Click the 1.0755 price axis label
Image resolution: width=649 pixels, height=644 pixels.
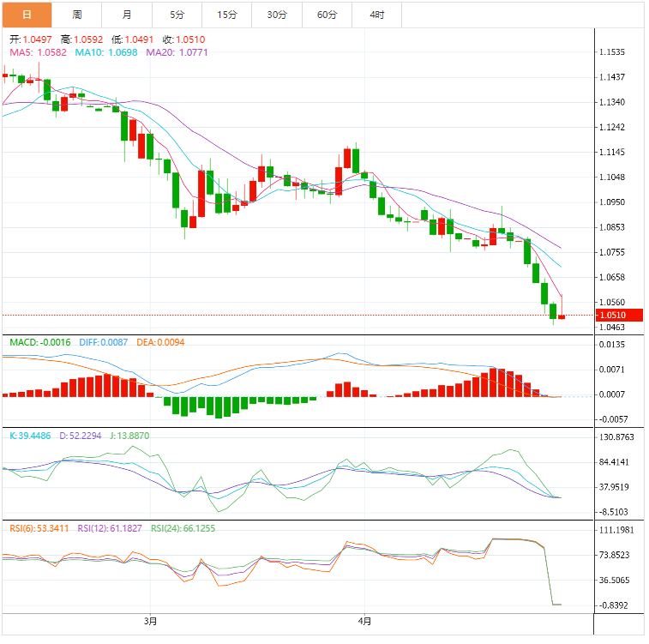(x=612, y=252)
